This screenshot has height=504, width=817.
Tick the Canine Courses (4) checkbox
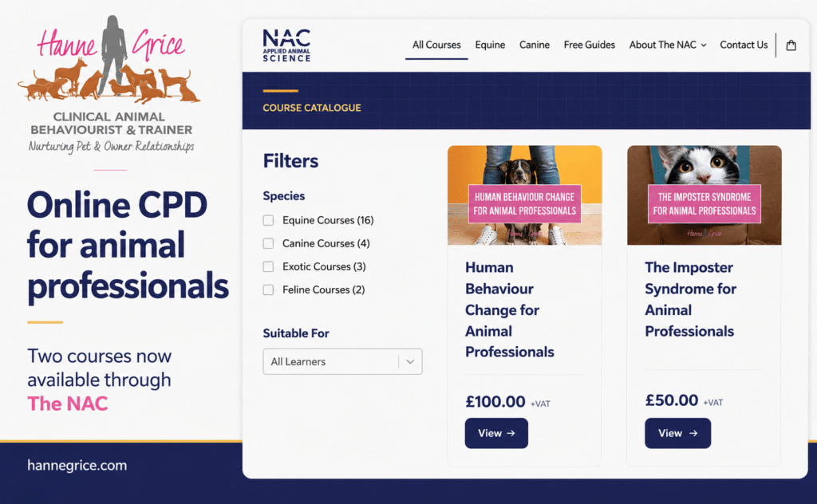point(268,243)
